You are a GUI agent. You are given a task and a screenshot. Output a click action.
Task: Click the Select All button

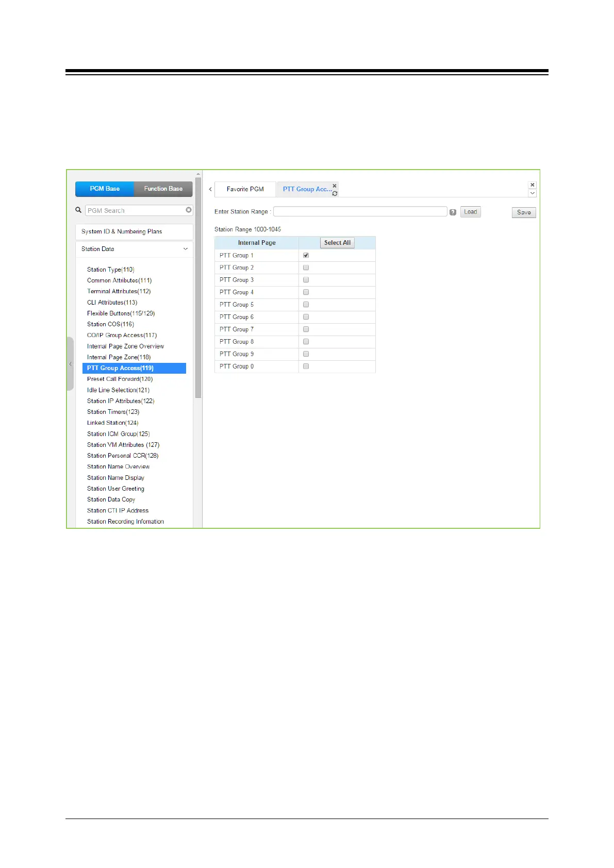pyautogui.click(x=337, y=243)
